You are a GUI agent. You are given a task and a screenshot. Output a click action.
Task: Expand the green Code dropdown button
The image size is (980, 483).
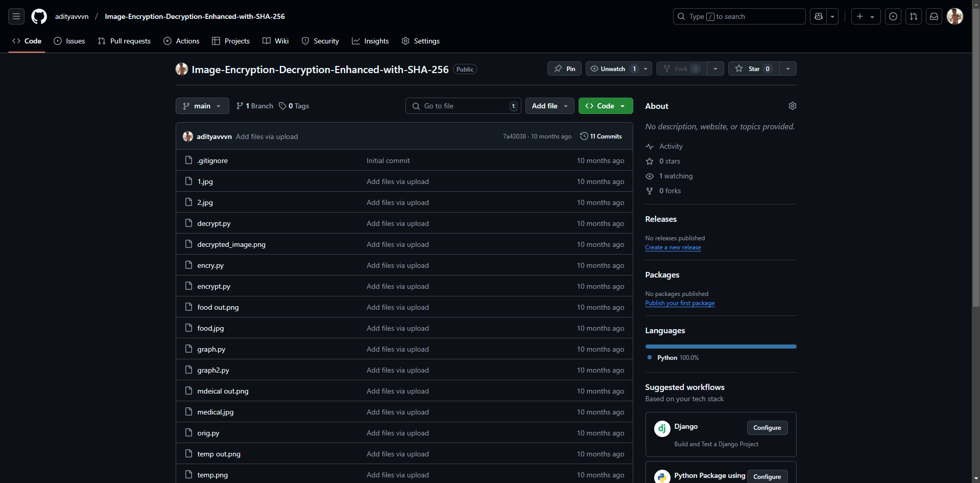pos(605,106)
